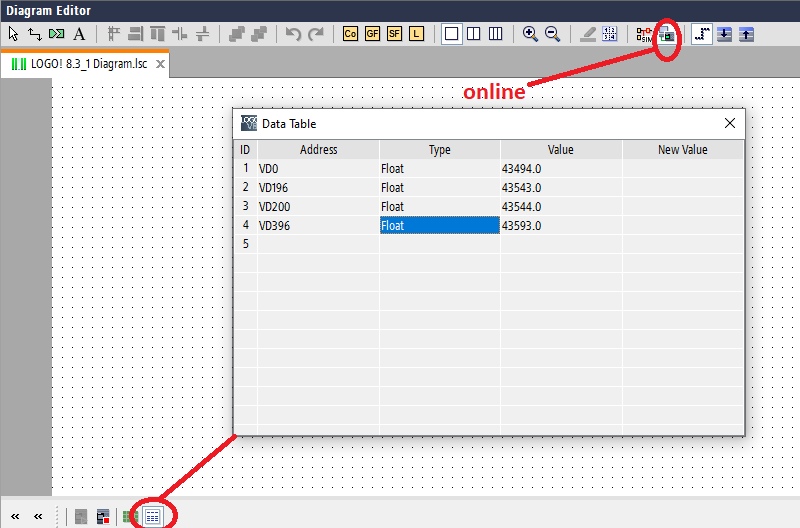Switch to two-window split view
Viewport: 800px width, 528px height.
pyautogui.click(x=473, y=34)
